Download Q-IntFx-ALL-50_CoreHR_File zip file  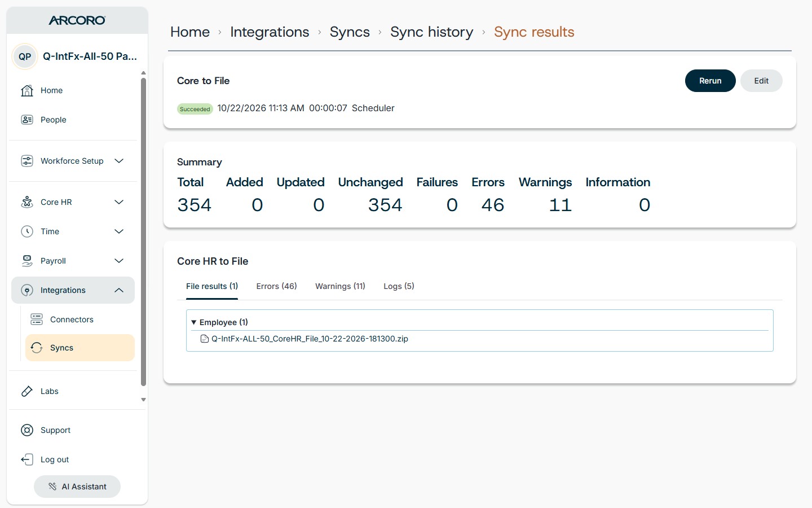click(310, 339)
